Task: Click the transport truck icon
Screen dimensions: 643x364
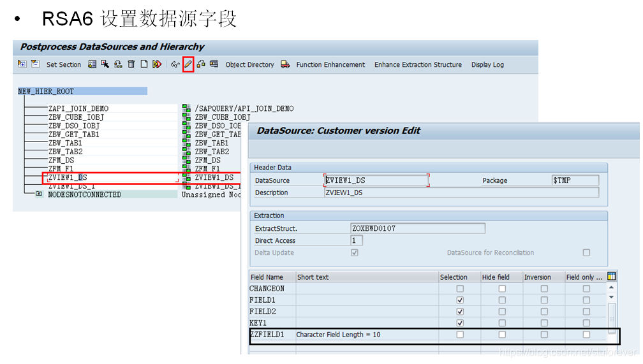Action: (x=285, y=64)
